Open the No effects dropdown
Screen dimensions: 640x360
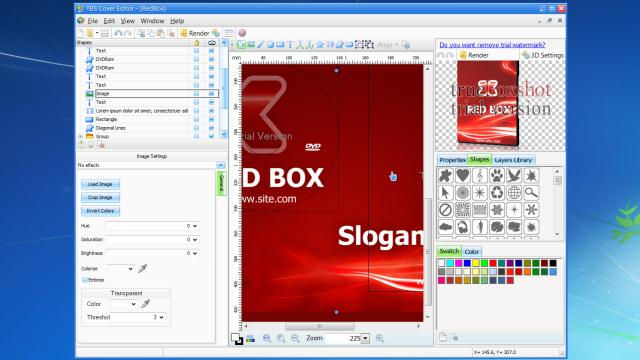pyautogui.click(x=220, y=165)
